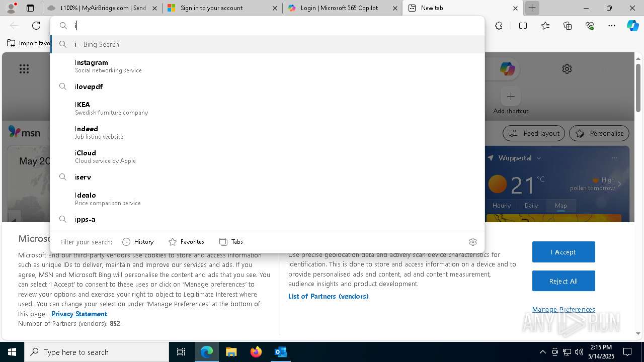Open address bar search settings gear
Screen dimensions: 644x362
(x=472, y=242)
